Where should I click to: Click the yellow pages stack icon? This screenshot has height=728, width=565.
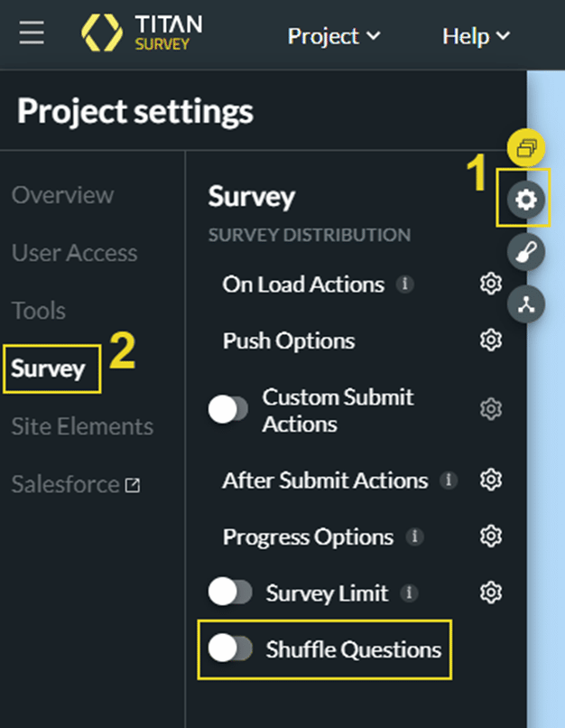pos(525,147)
